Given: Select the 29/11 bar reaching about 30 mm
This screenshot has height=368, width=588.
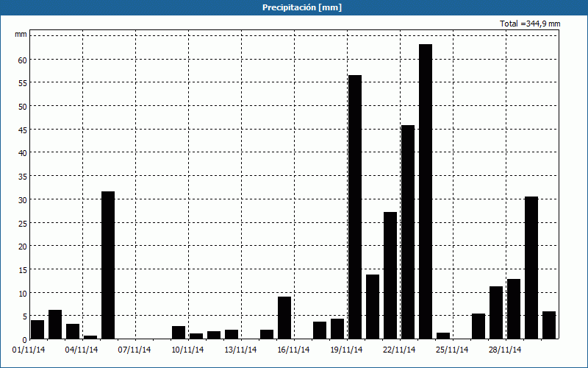Looking at the screenshot, I should 531,268.
